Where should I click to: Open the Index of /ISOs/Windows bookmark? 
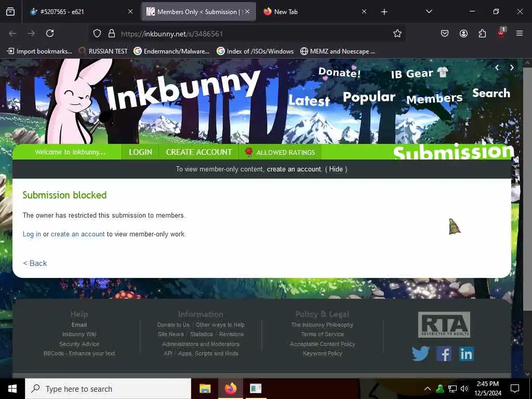coord(255,51)
